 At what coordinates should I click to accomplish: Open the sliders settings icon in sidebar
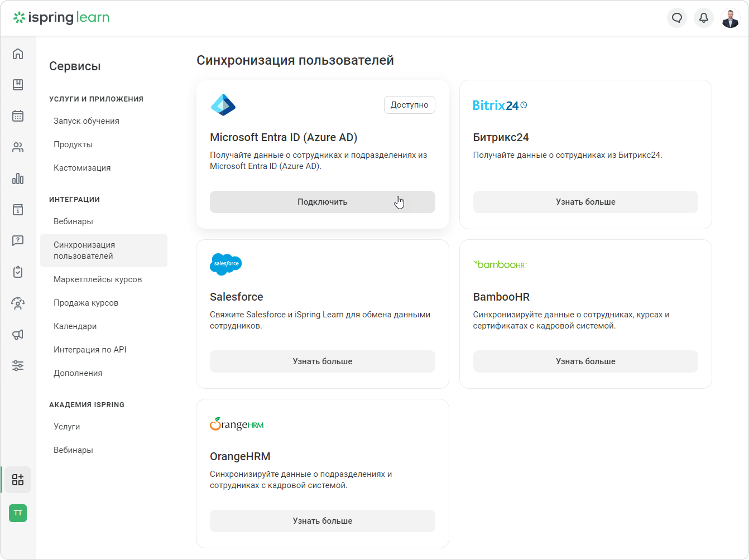pyautogui.click(x=18, y=366)
